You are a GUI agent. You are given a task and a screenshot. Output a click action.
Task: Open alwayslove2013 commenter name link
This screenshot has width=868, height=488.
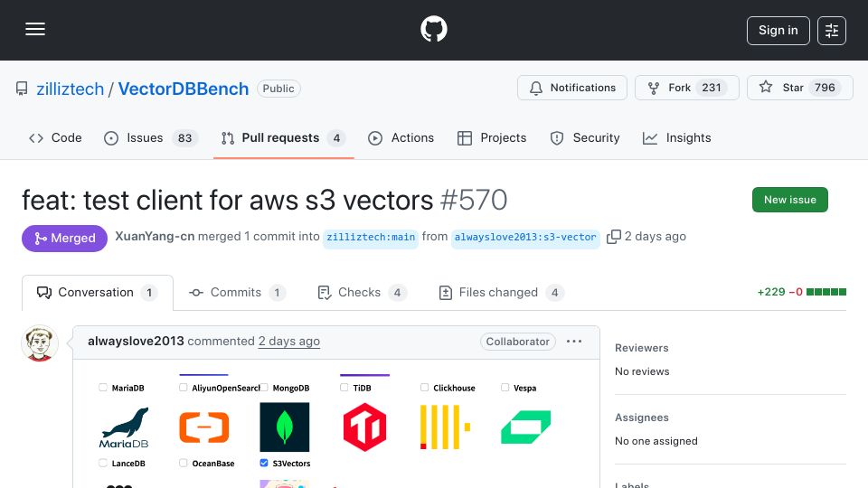(x=136, y=341)
